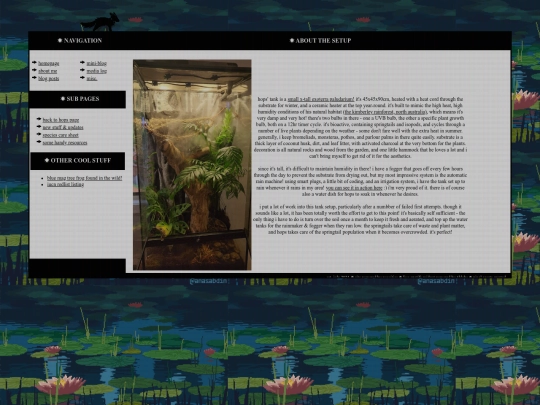Viewport: 540px width, 405px height.
Task: Follow the exoterra paludarium link in the text
Action: tap(321, 99)
